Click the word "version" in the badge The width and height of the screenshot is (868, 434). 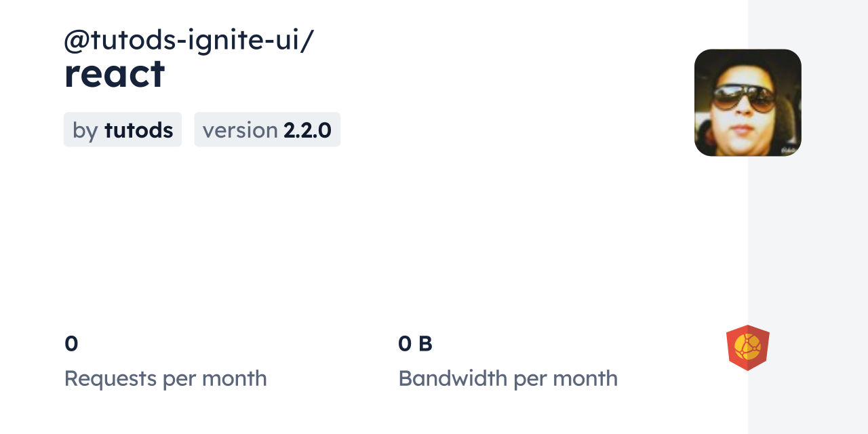240,130
